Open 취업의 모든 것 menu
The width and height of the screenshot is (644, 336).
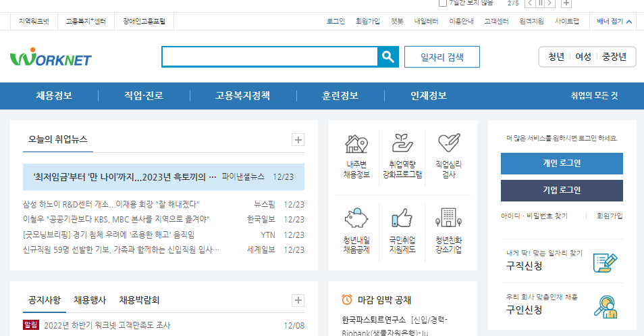594,96
